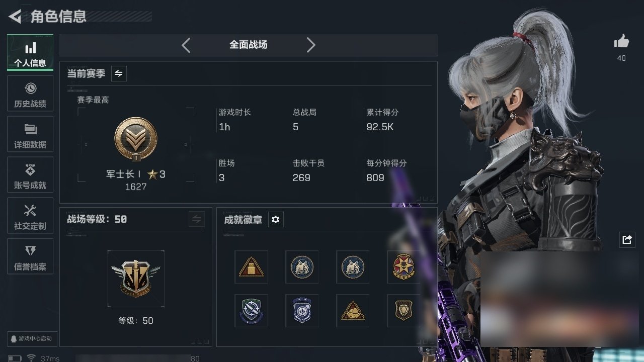
Task: Switch to the next mode with right chevron
Action: (x=311, y=45)
